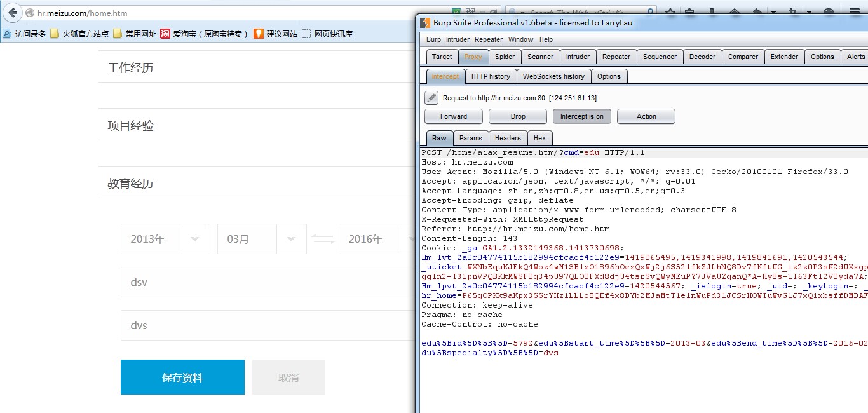
Task: Open the WebSockets history sub-tab
Action: coord(553,76)
